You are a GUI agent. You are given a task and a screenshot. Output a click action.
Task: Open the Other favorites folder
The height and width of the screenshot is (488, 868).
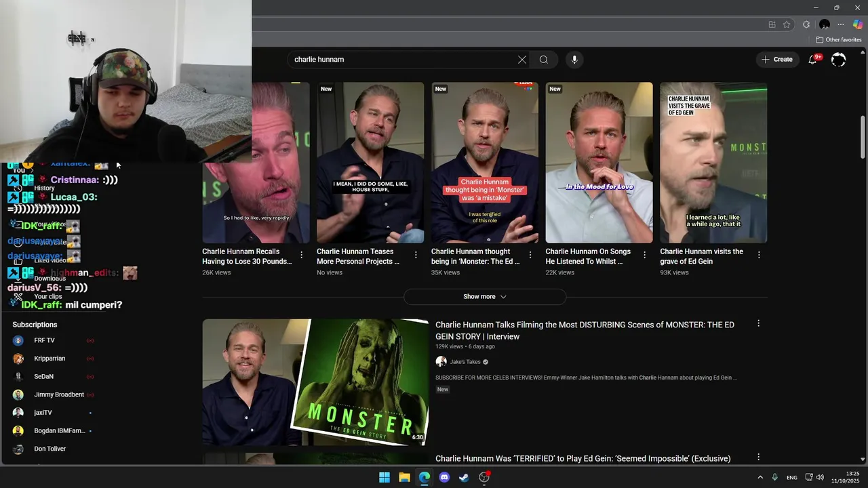[x=838, y=40]
